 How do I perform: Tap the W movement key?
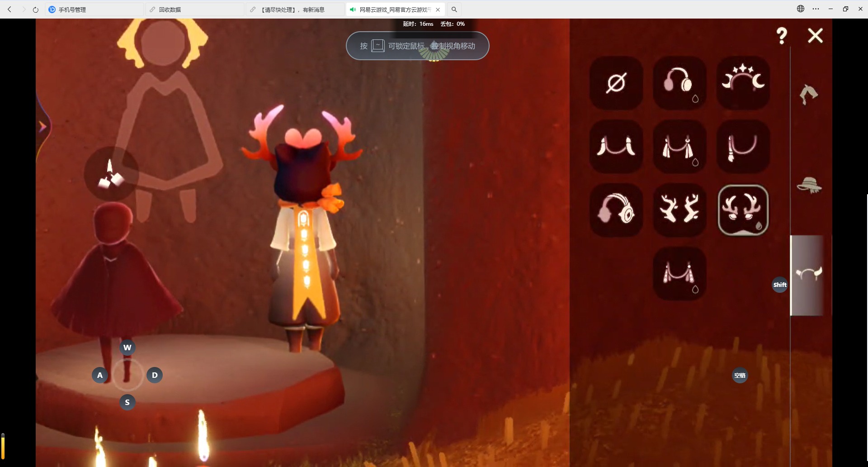pyautogui.click(x=127, y=348)
